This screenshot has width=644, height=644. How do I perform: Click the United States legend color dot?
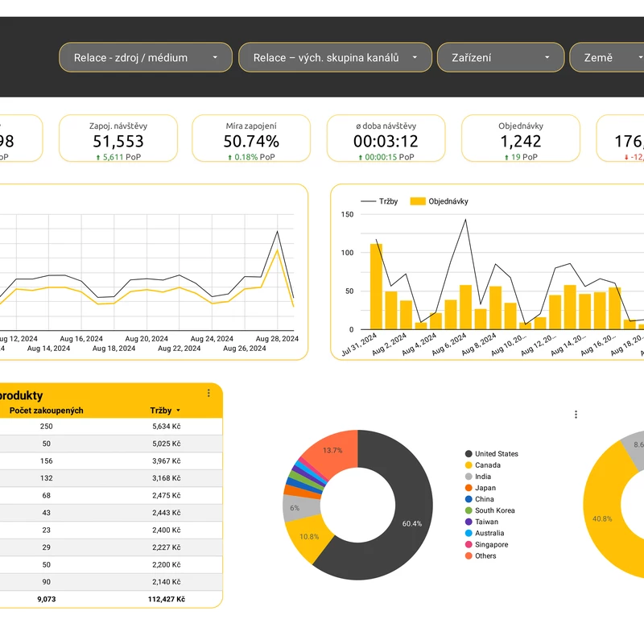[469, 454]
